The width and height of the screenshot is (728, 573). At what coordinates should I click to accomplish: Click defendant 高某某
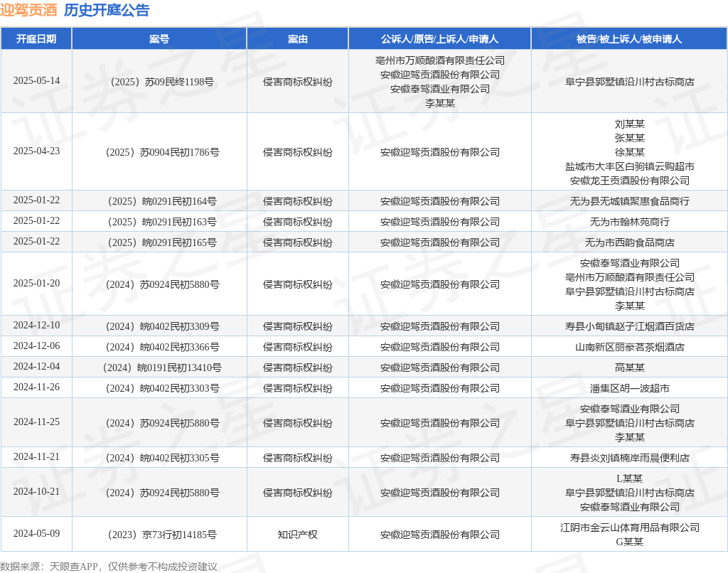click(630, 368)
